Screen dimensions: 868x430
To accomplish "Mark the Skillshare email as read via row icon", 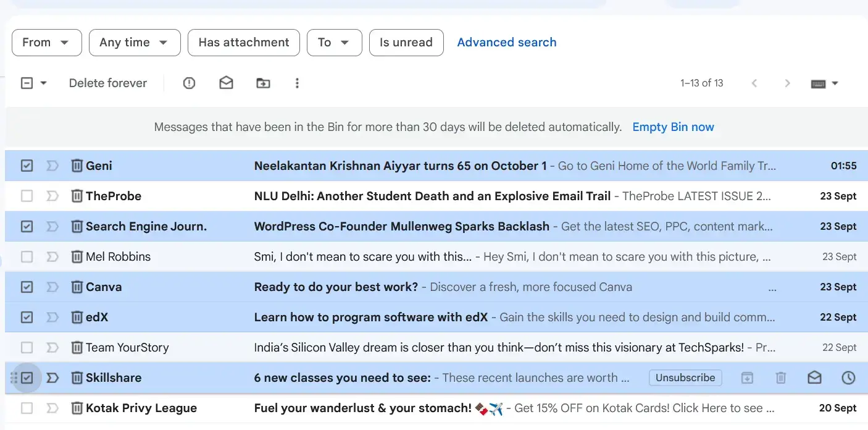I will coord(815,377).
